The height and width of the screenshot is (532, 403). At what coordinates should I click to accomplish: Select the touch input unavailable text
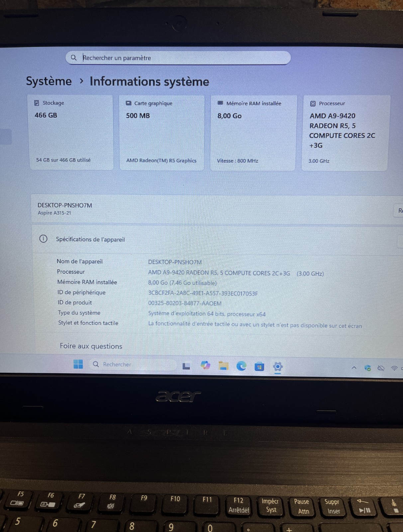(255, 325)
